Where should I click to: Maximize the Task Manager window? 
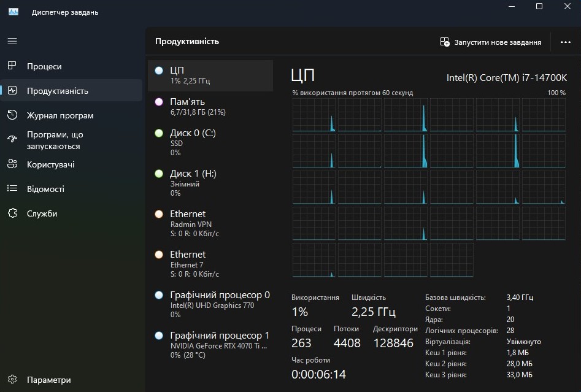pos(539,6)
